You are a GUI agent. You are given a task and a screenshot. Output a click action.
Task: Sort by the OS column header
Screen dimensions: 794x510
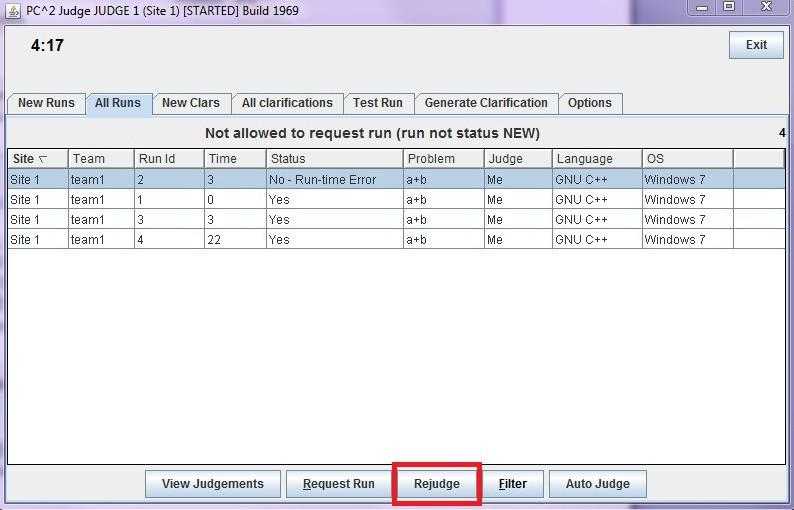point(688,159)
